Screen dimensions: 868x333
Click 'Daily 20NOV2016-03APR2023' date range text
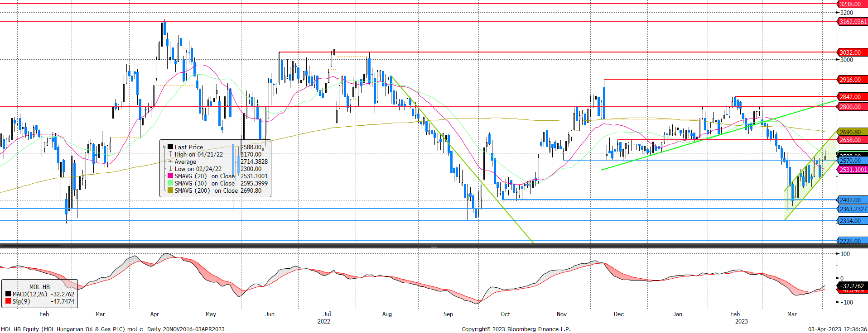coord(186,329)
